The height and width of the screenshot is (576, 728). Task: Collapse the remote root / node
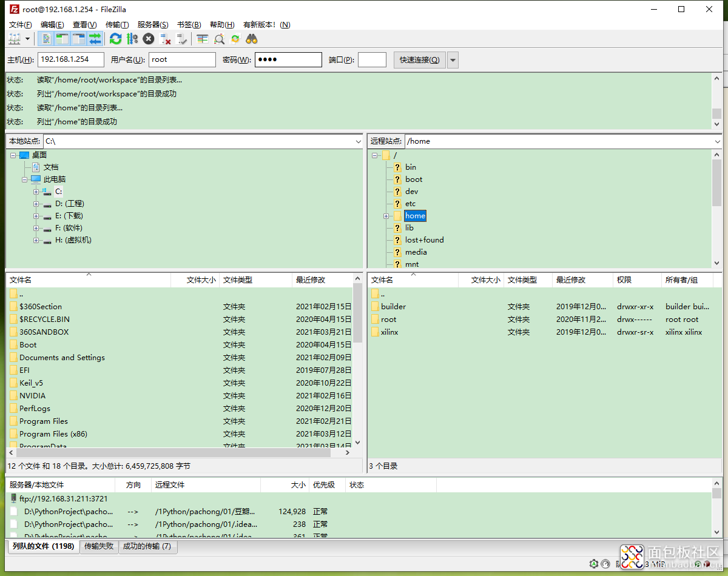click(x=375, y=155)
